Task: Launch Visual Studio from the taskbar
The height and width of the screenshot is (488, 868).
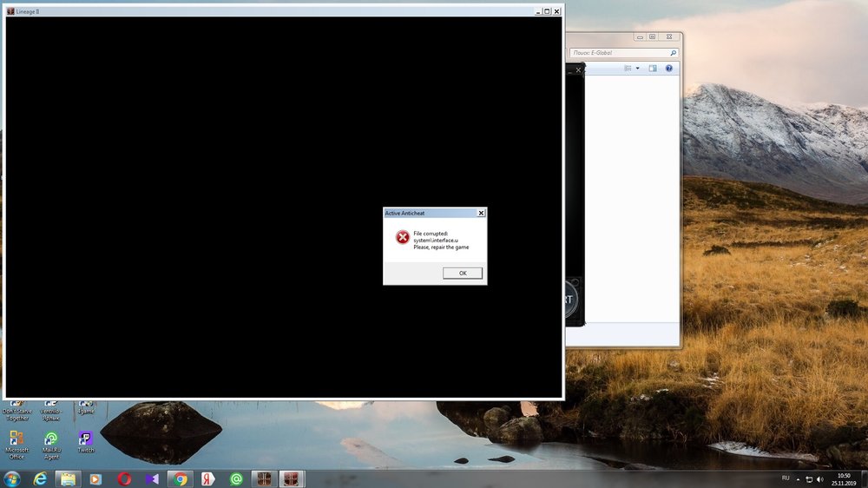Action: (x=152, y=478)
